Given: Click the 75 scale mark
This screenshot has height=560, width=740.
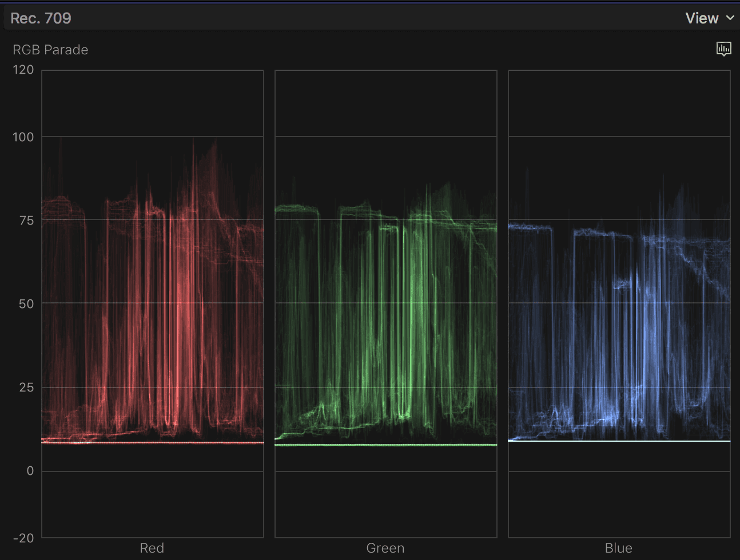Looking at the screenshot, I should (26, 220).
